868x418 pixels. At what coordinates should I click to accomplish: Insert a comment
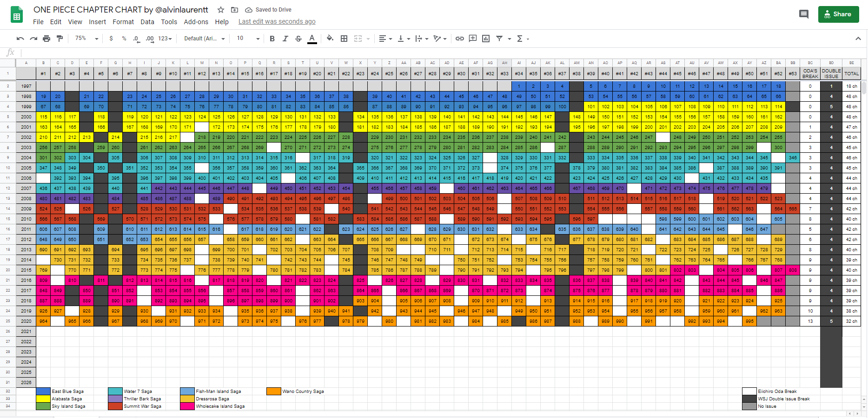coord(473,39)
